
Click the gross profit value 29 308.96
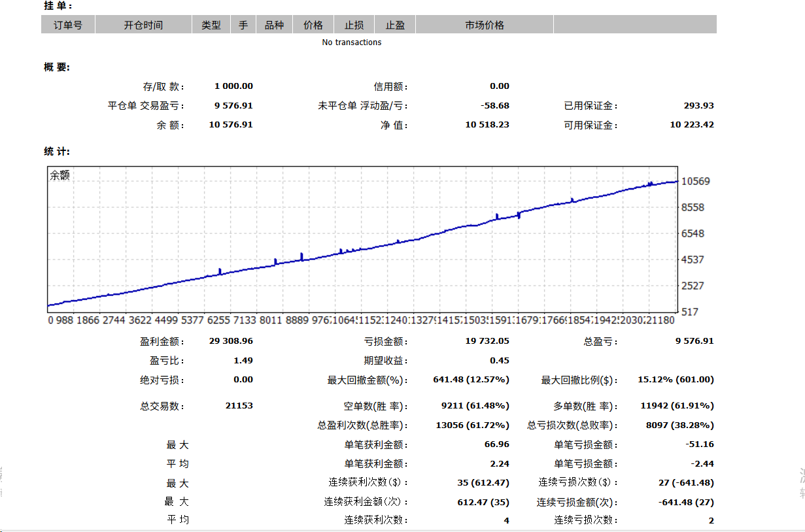[231, 341]
